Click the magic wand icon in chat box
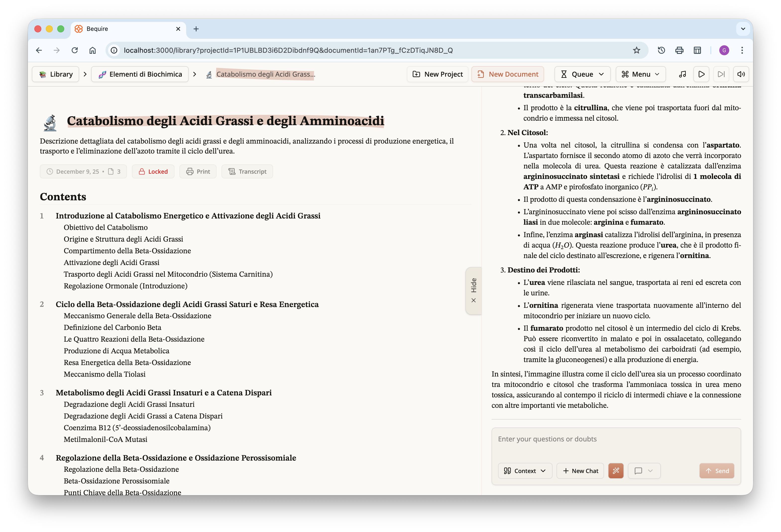This screenshot has width=781, height=532. click(616, 471)
